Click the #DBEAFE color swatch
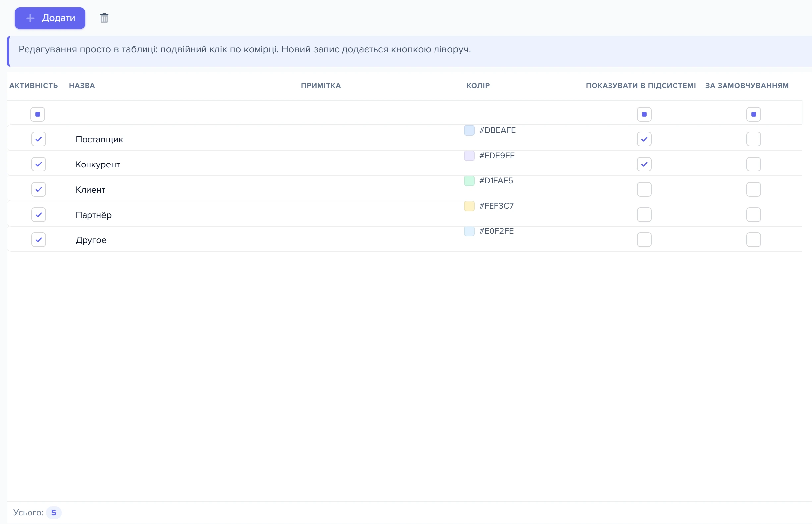The height and width of the screenshot is (524, 812). click(469, 130)
